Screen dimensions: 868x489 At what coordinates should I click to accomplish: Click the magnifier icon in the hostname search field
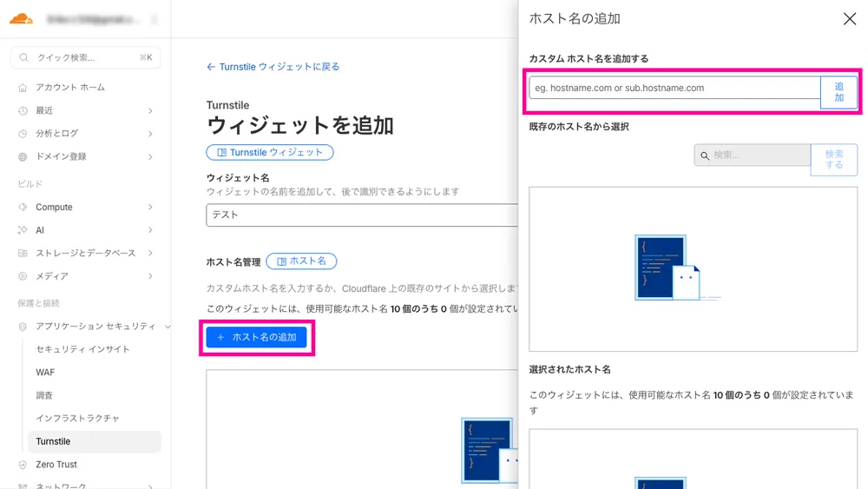(x=705, y=155)
